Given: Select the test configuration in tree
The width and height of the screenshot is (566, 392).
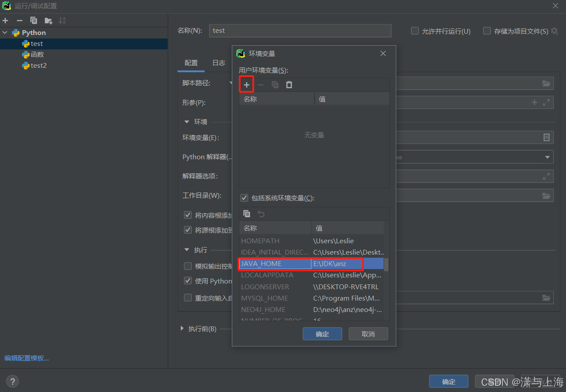Looking at the screenshot, I should click(x=84, y=44).
